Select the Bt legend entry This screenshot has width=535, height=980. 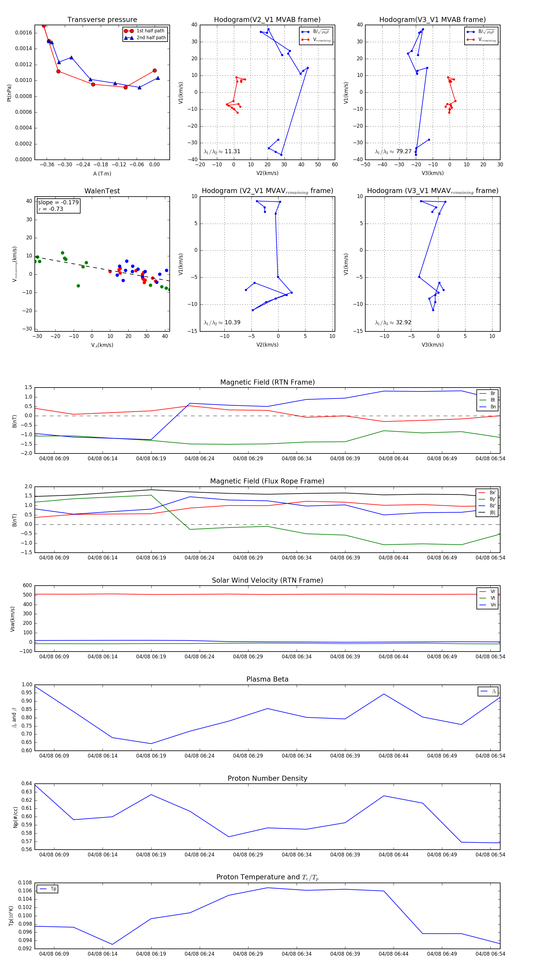(487, 400)
